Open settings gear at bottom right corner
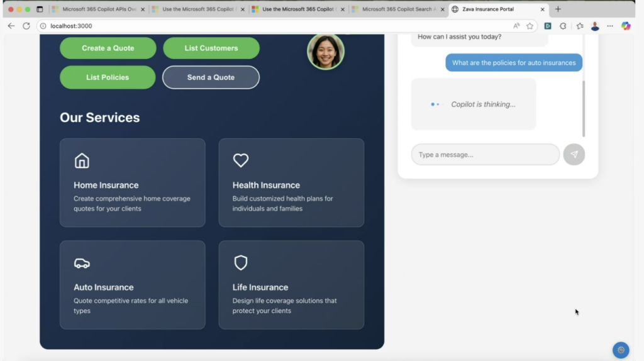Screen dimensions: 644x361 621,350
